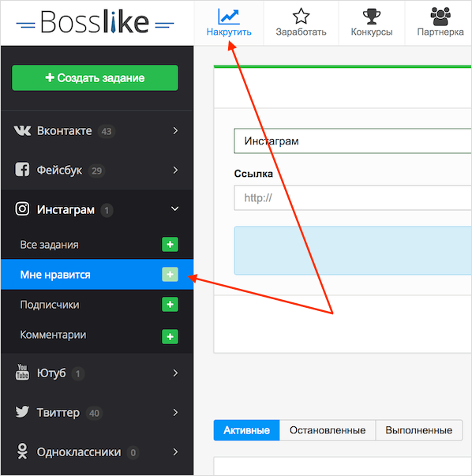
Task: Open Партнерка people icon
Action: [x=440, y=17]
